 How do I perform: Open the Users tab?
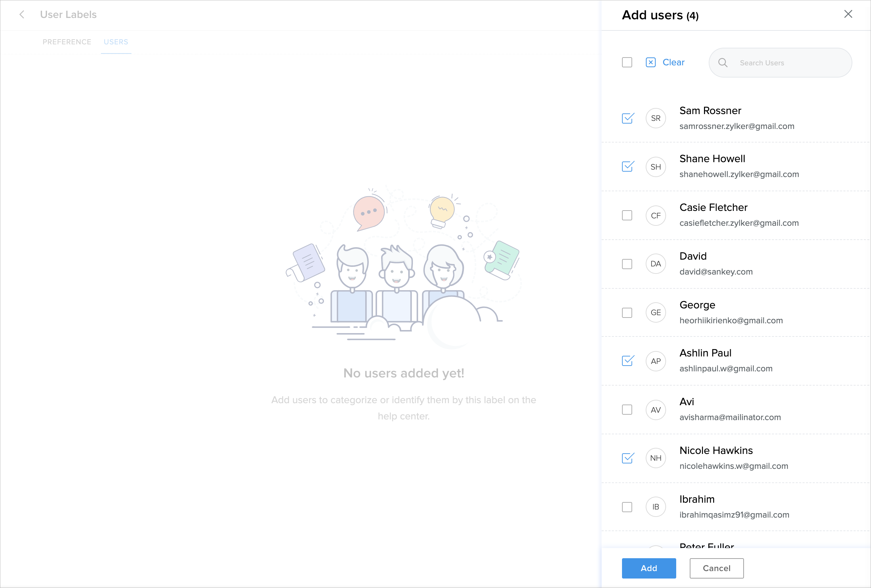click(116, 42)
